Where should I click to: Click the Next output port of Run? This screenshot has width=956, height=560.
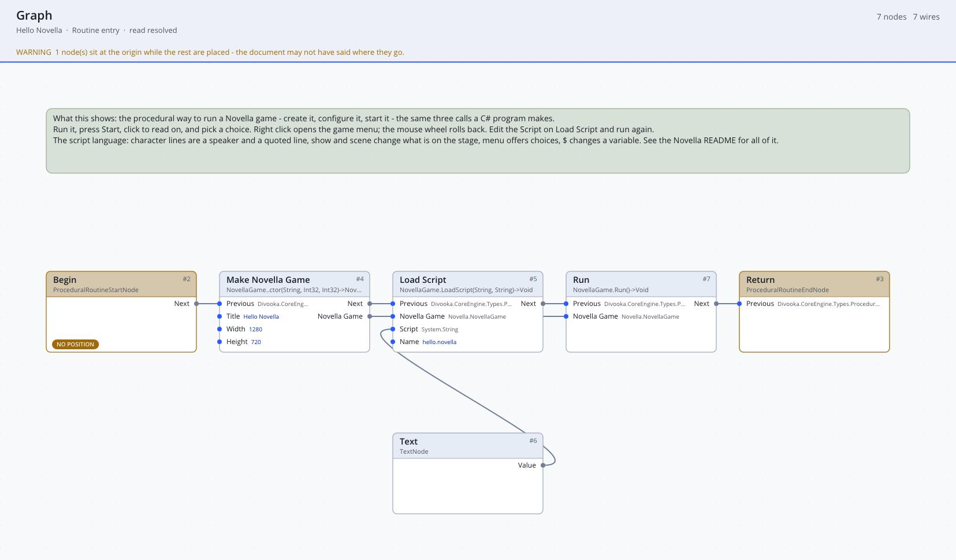716,304
